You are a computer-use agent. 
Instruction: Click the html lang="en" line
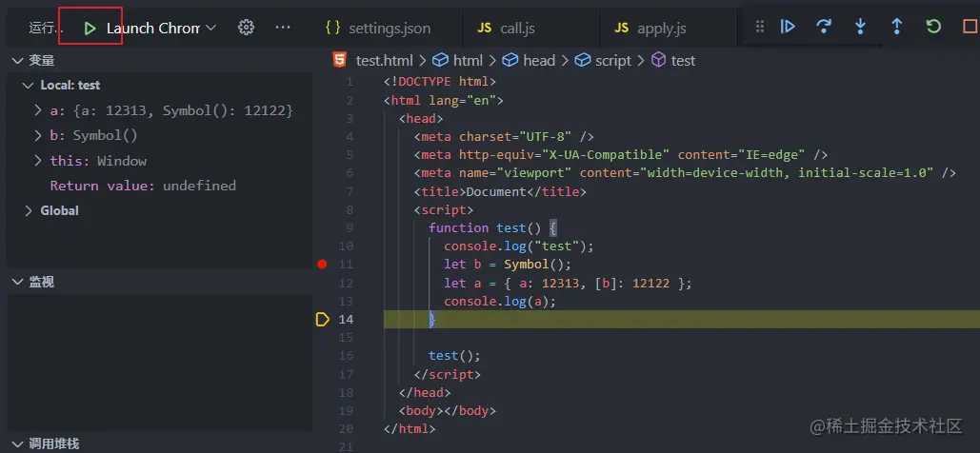coord(444,100)
